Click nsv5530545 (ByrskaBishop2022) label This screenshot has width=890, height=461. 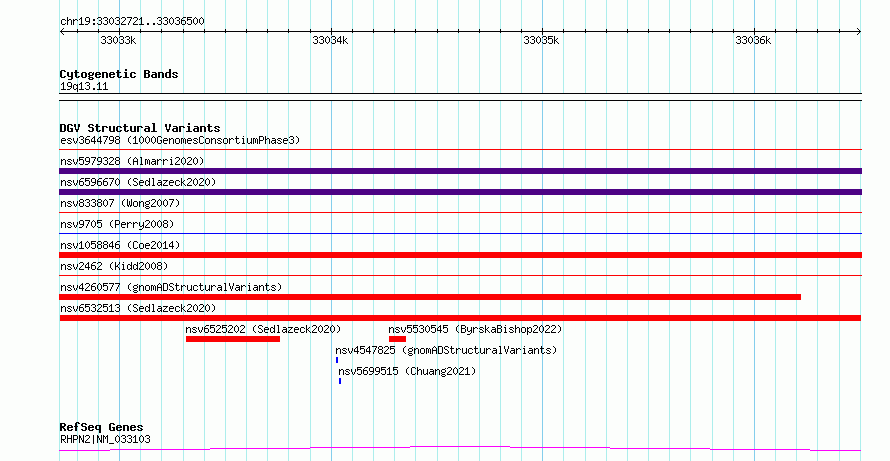click(x=475, y=329)
